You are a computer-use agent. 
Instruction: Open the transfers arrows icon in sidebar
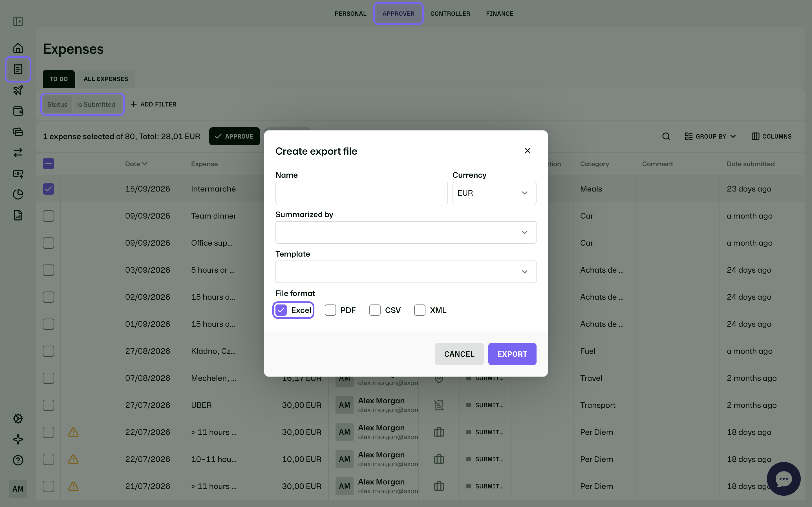coord(18,153)
